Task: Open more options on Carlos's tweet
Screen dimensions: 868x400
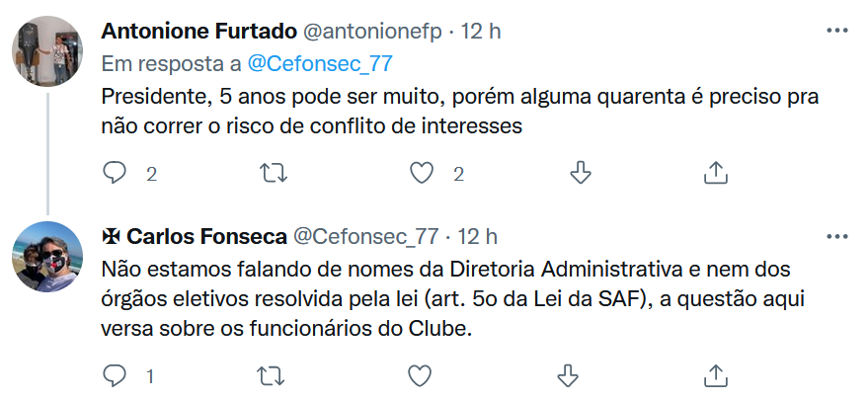Action: pyautogui.click(x=836, y=236)
